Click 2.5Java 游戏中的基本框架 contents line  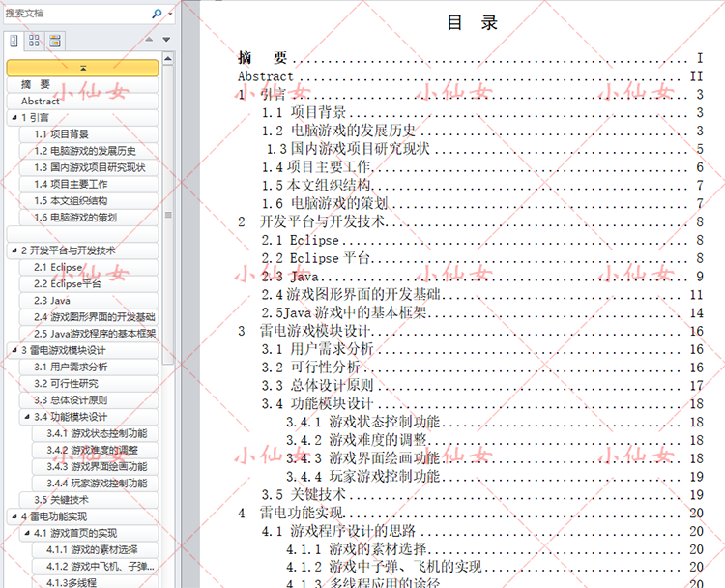pos(482,312)
